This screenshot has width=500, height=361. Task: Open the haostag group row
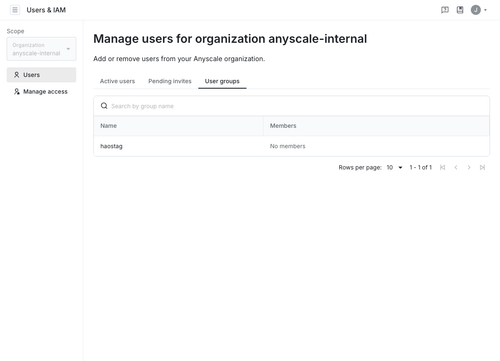[291, 146]
